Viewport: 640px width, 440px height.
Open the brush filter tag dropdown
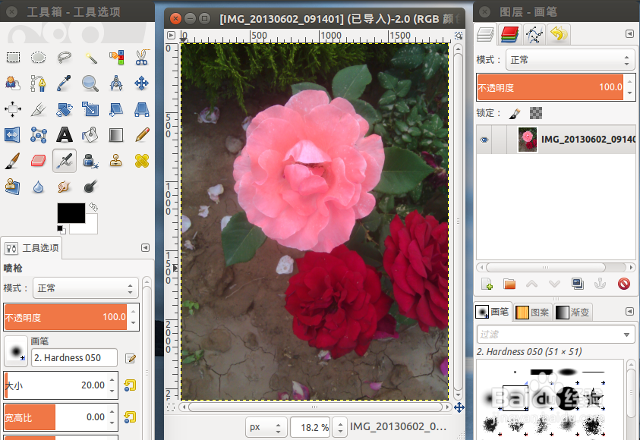click(x=626, y=335)
